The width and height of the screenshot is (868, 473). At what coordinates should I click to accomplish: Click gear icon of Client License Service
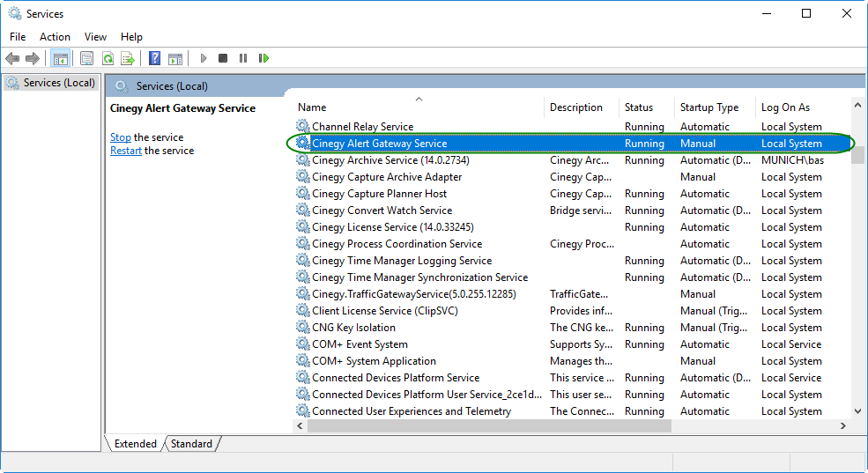(303, 310)
